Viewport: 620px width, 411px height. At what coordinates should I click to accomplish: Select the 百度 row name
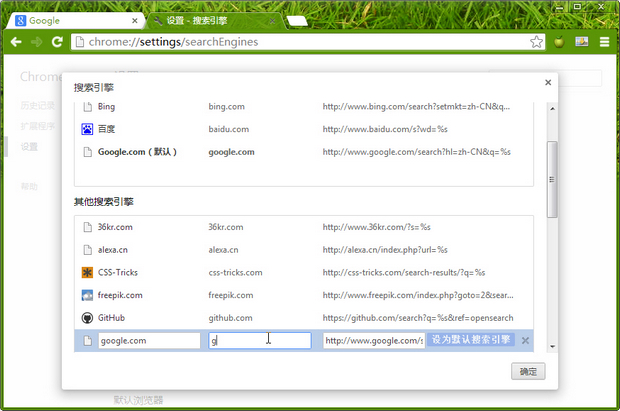coord(106,129)
